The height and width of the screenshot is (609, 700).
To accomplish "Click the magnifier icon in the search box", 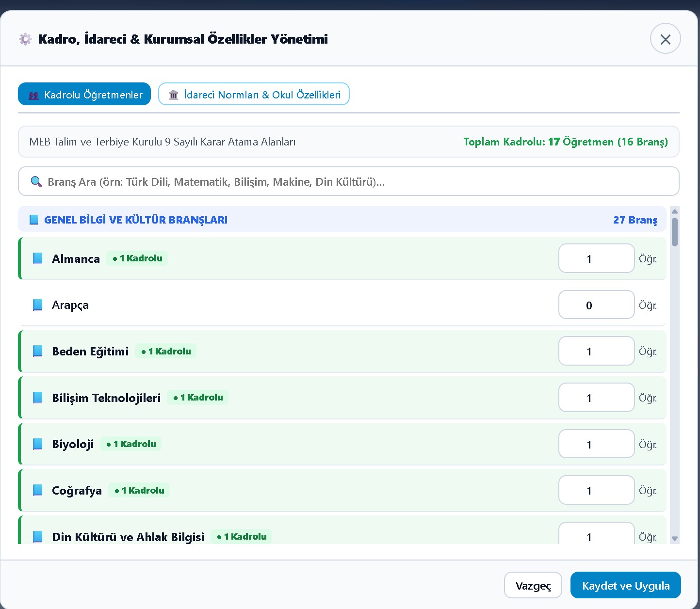I will point(36,182).
